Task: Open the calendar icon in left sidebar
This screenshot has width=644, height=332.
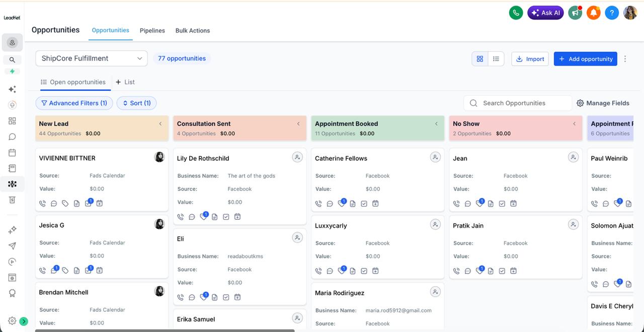Action: [12, 153]
